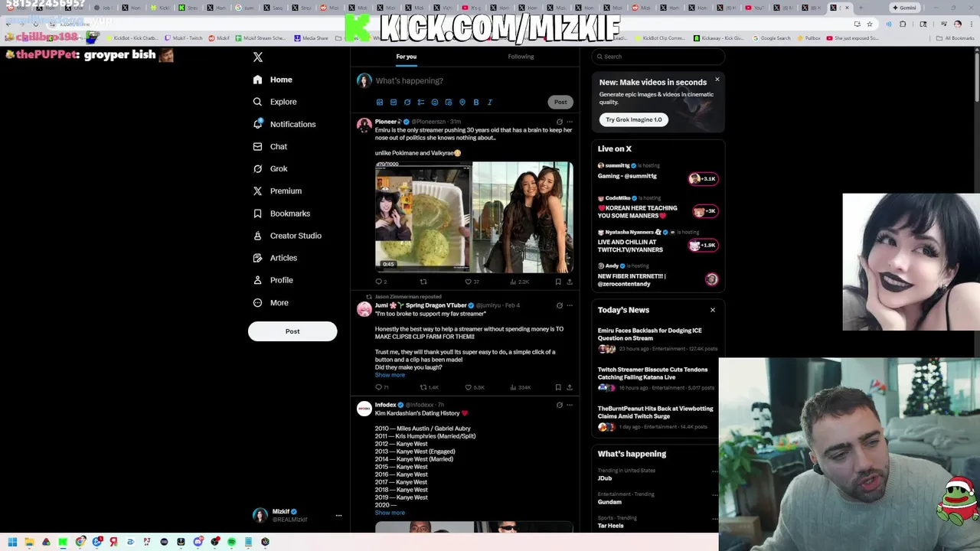Open Premium in the sidebar
Screen dimensions: 980x551
pyautogui.click(x=276, y=191)
